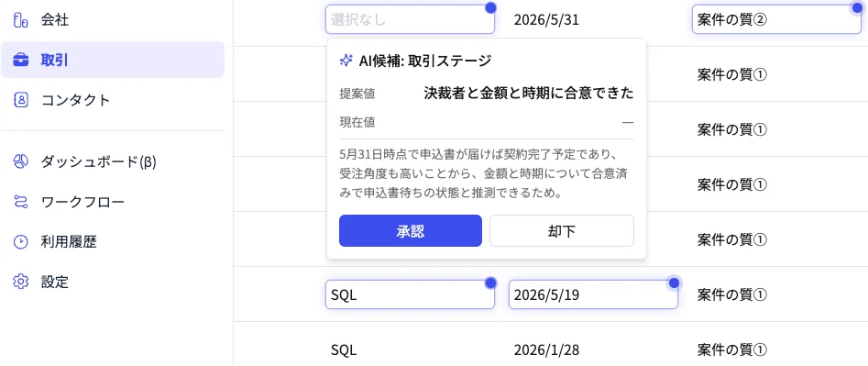Open the 選択なし stage dropdown
The height and width of the screenshot is (366, 868).
pos(410,19)
